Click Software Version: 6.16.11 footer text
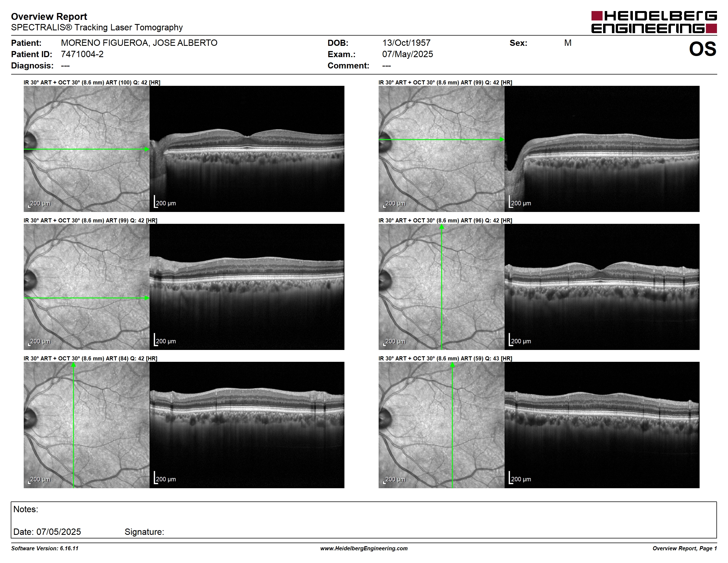The width and height of the screenshot is (728, 563). pyautogui.click(x=45, y=548)
